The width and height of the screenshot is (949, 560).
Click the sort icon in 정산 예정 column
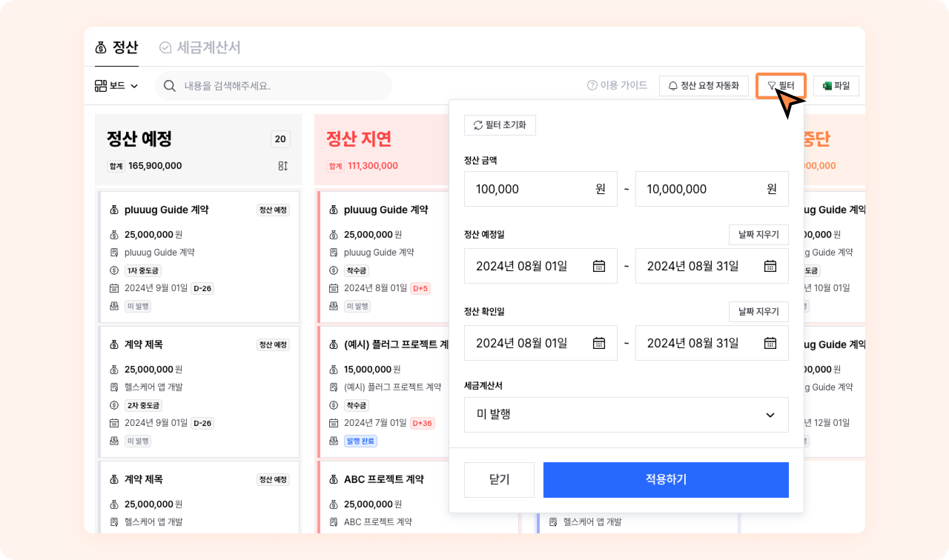283,166
